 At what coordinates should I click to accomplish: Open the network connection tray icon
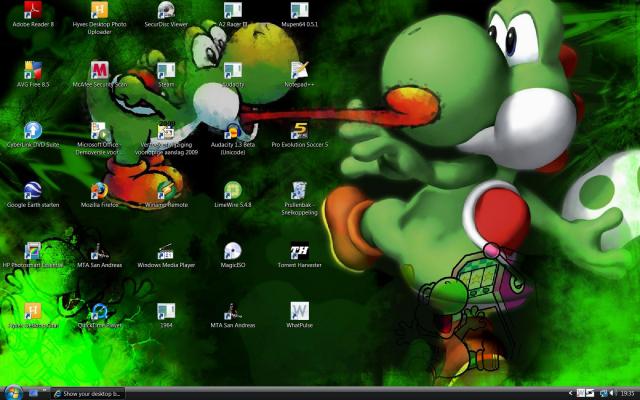coord(603,393)
